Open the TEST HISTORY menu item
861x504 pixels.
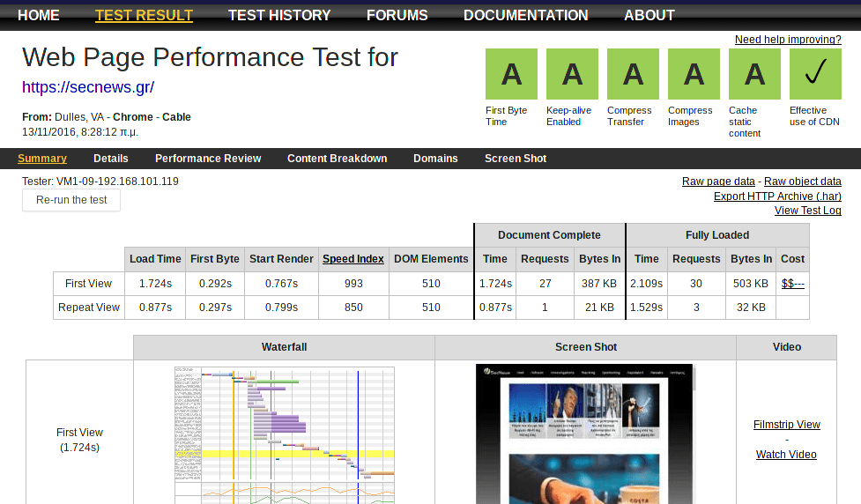point(279,15)
